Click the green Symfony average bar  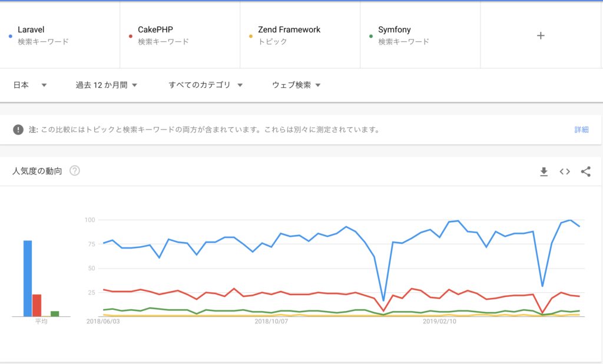click(x=55, y=314)
